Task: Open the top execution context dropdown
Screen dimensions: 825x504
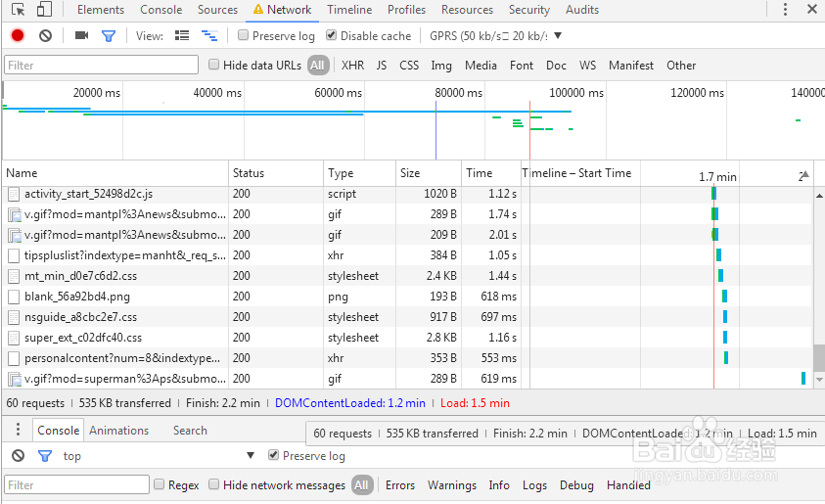Action: 158,456
